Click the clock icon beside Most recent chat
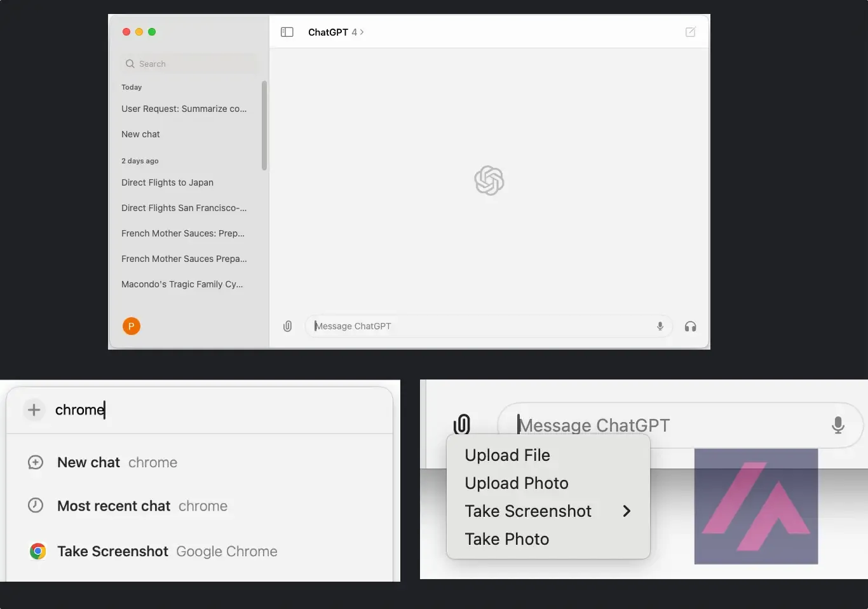868x609 pixels. (x=36, y=505)
